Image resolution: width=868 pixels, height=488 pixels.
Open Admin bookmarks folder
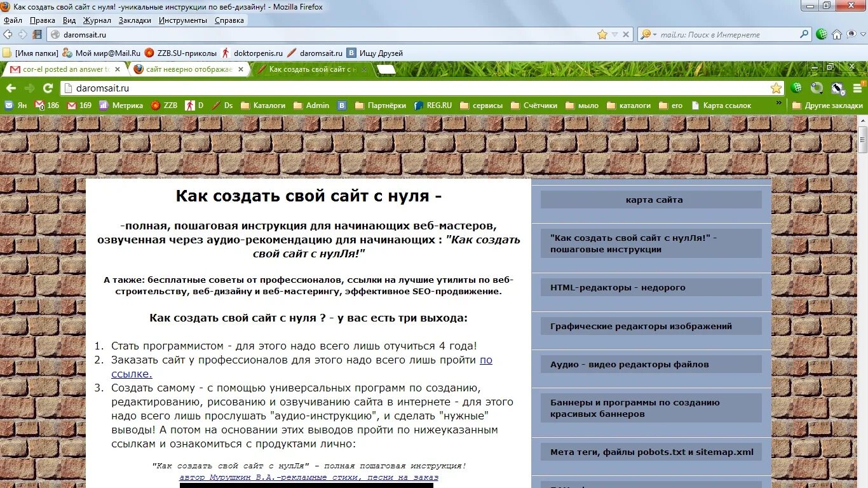[x=311, y=105]
